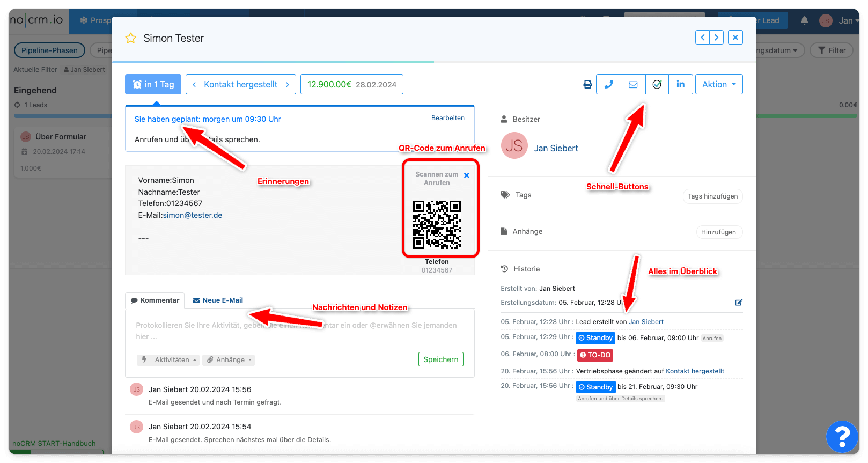Switch to the Kommentar tab
Image resolution: width=868 pixels, height=463 pixels.
click(x=155, y=300)
